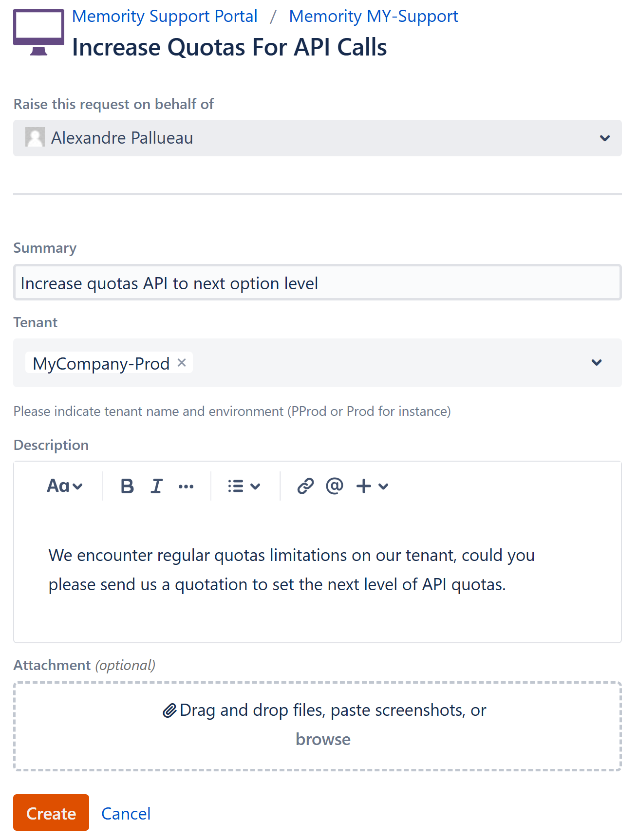This screenshot has width=638, height=840.
Task: Click the Create button
Action: click(x=51, y=813)
